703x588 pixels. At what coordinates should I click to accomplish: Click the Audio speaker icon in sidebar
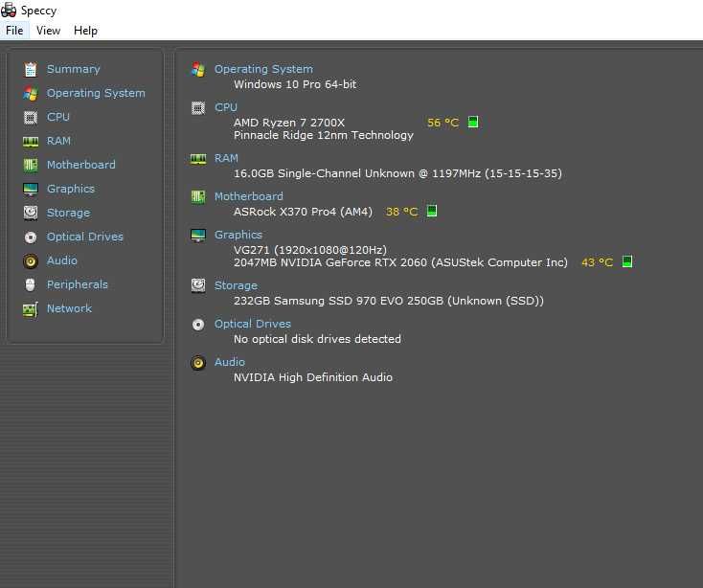click(x=31, y=260)
